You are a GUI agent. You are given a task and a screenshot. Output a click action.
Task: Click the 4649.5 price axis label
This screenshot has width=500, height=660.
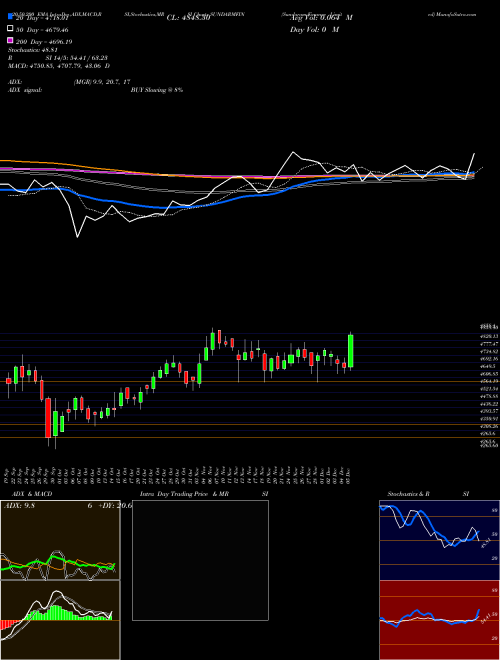[488, 366]
